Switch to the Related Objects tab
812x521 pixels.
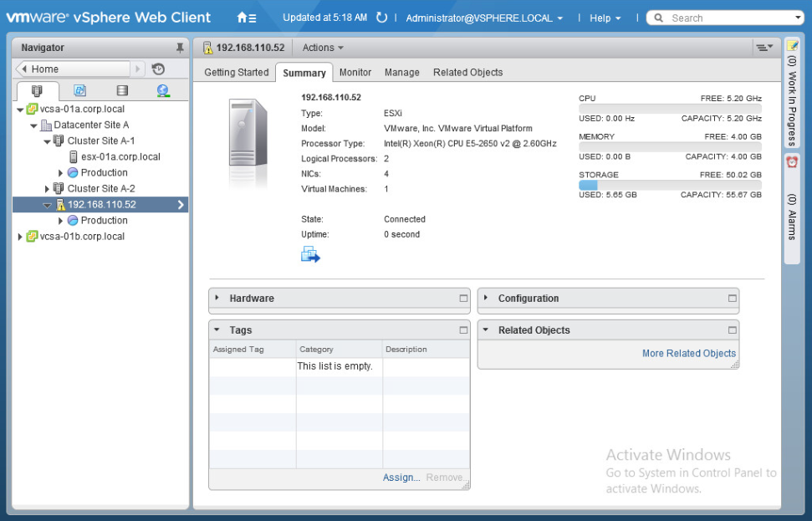[467, 73]
